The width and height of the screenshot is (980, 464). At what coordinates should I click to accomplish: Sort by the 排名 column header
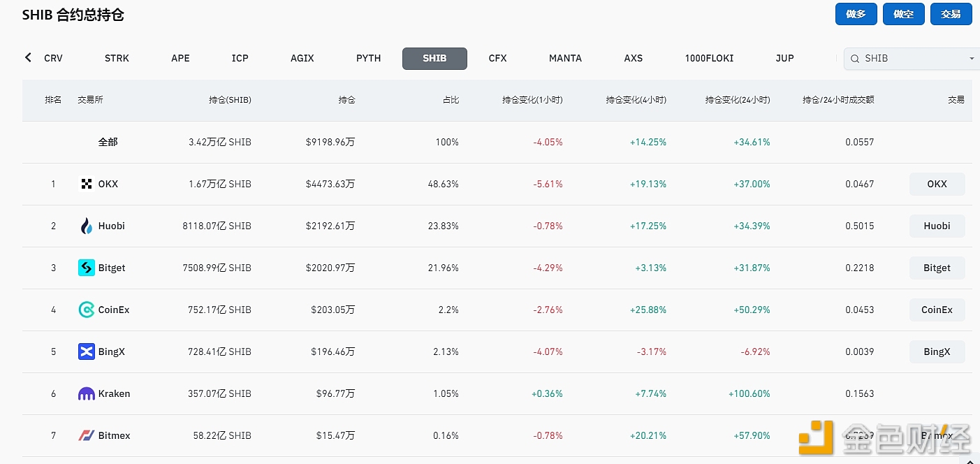53,101
